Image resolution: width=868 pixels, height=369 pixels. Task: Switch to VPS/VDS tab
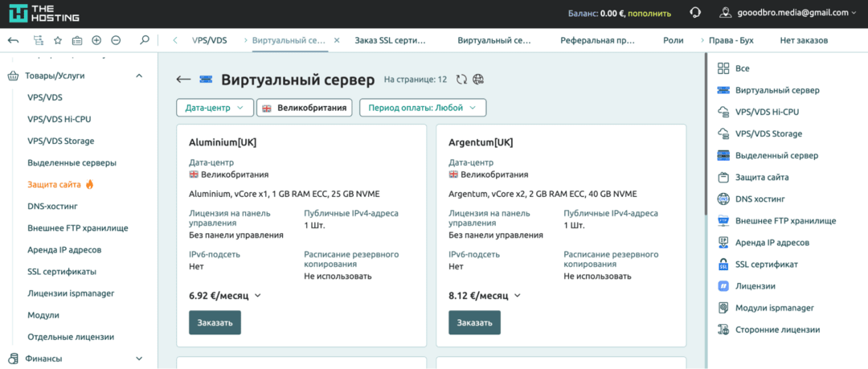209,40
